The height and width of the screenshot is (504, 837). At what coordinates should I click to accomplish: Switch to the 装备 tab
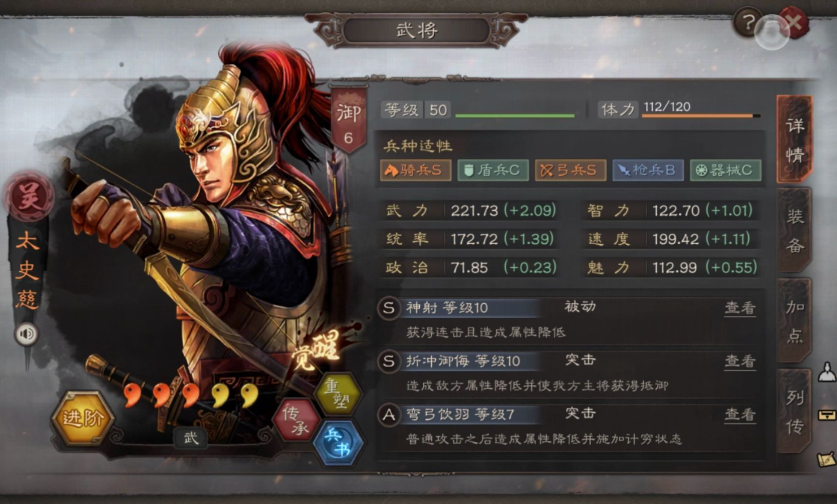pyautogui.click(x=795, y=231)
